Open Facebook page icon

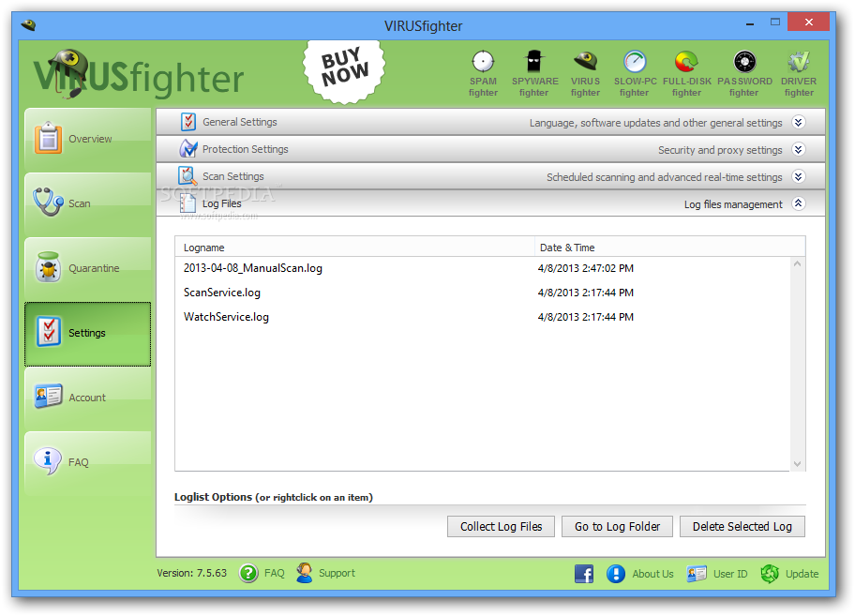584,574
